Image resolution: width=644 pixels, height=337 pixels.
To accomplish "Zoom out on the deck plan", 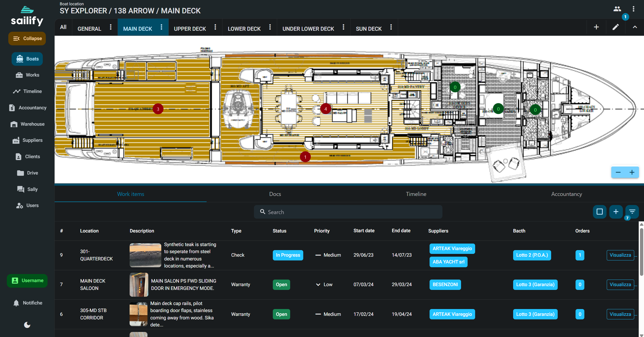I will pyautogui.click(x=618, y=172).
